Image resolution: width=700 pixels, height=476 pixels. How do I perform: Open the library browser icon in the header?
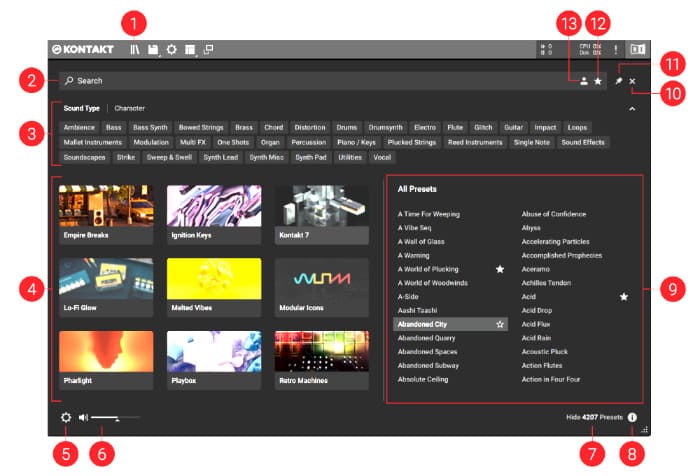134,50
